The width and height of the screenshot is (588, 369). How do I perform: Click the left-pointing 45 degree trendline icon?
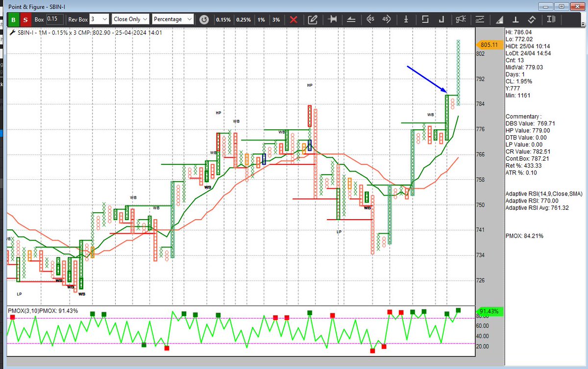[x=370, y=20]
